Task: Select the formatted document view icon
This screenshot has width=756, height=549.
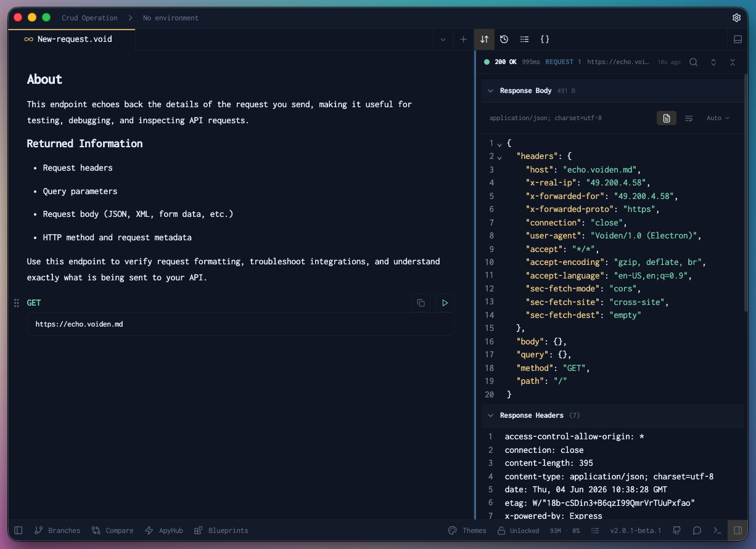Action: tap(667, 118)
